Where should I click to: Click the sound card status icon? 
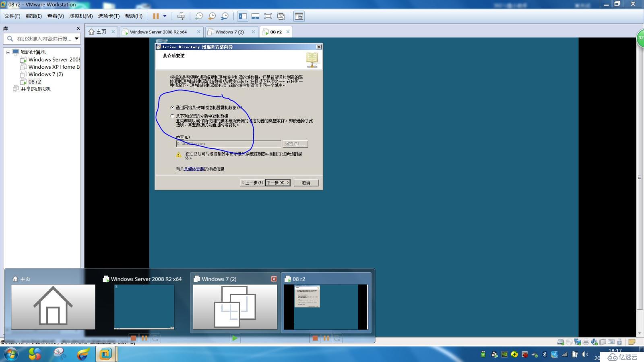594,342
